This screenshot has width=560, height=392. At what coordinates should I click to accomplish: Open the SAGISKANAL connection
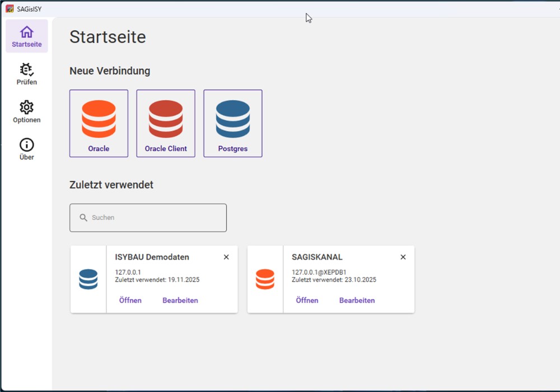tap(307, 300)
